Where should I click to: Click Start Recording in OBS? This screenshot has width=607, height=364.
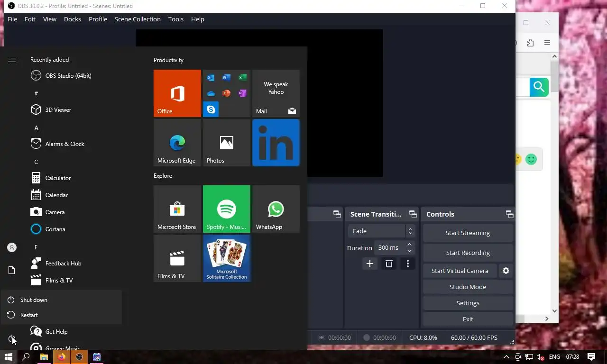pyautogui.click(x=468, y=253)
